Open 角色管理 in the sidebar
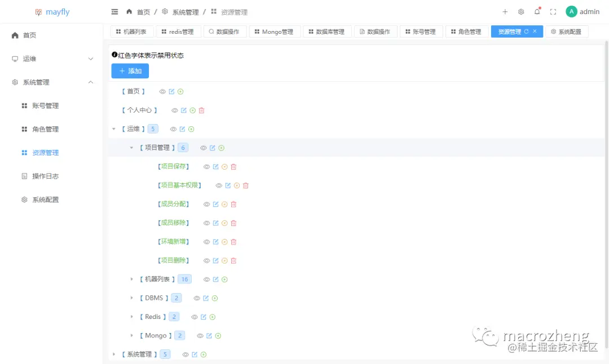Screen dimensions: 609x364 (46, 129)
